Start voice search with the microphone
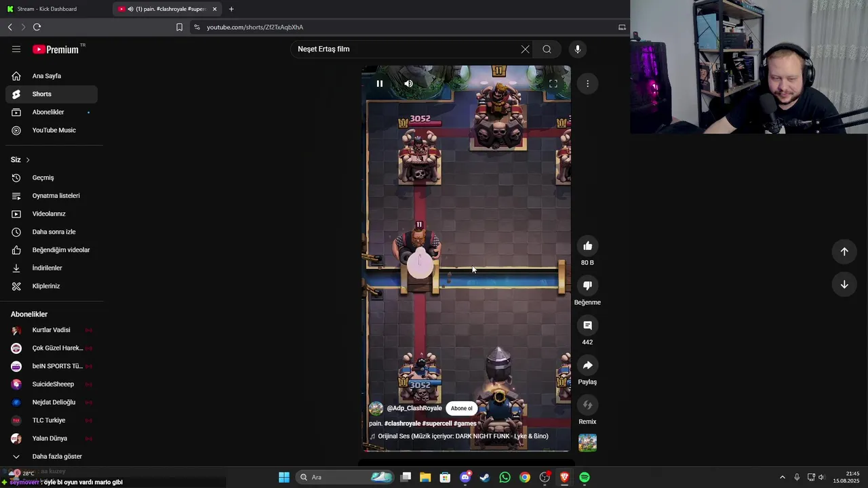Image resolution: width=868 pixels, height=488 pixels. [x=578, y=49]
